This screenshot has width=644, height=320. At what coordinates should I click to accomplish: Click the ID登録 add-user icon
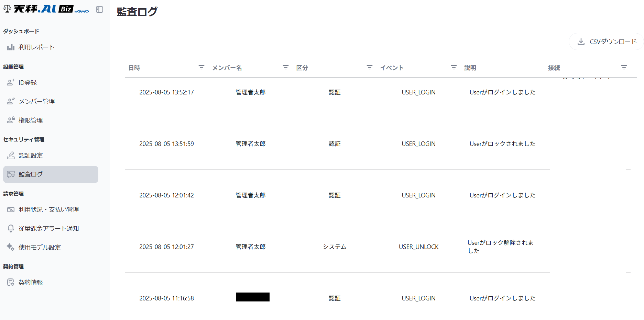11,82
